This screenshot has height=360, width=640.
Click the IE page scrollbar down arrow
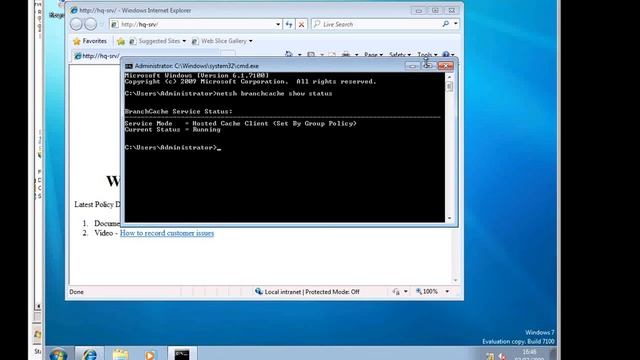point(456,280)
